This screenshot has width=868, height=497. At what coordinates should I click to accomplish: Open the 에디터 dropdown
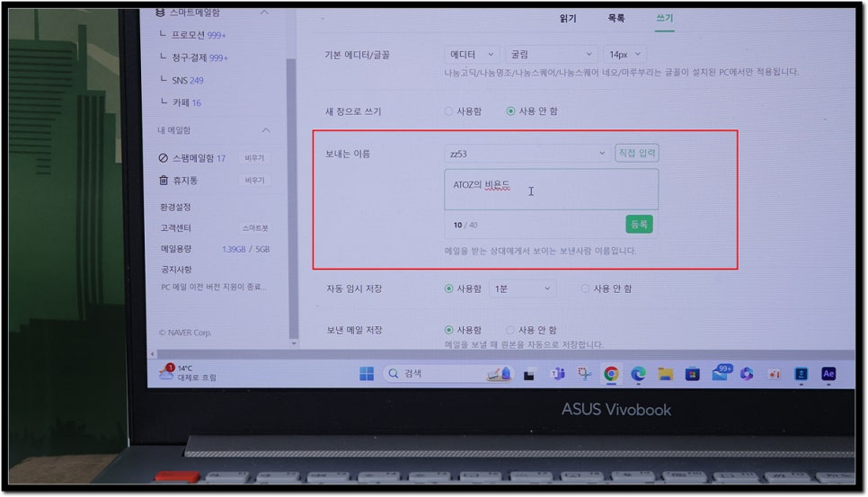(472, 54)
